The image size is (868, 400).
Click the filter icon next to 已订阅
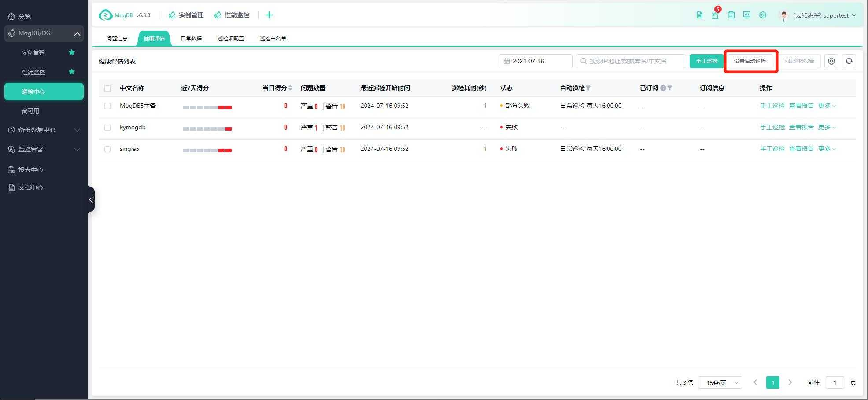[669, 88]
